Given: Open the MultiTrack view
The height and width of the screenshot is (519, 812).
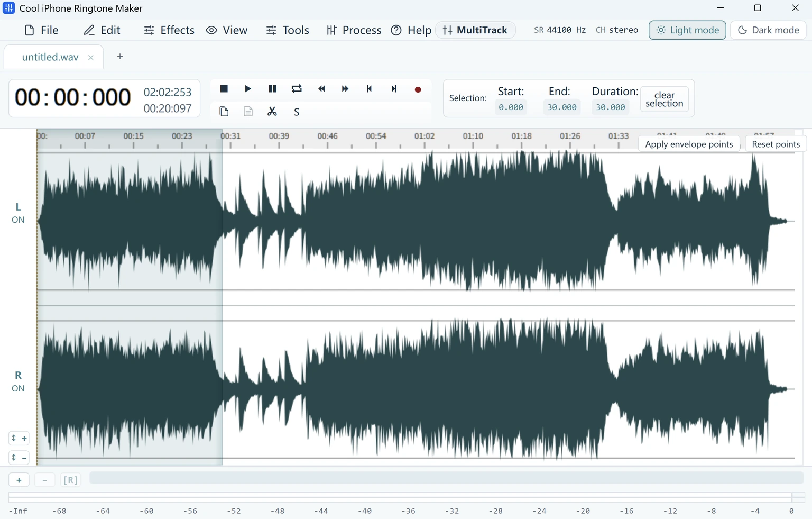Looking at the screenshot, I should tap(475, 30).
